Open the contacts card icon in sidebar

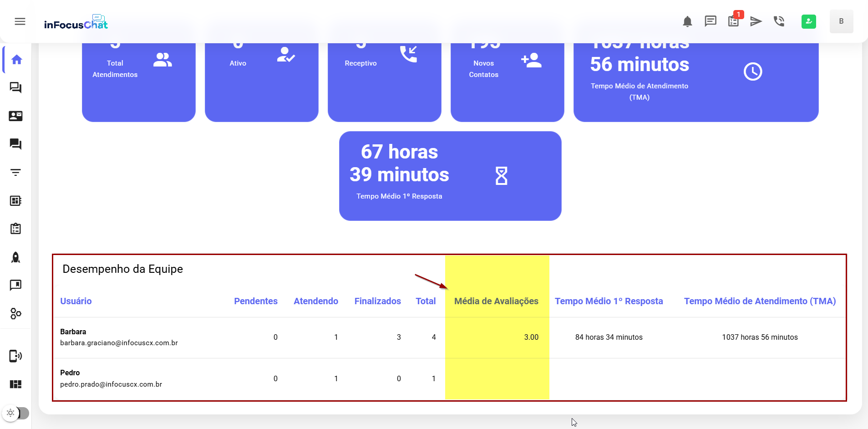(x=16, y=116)
